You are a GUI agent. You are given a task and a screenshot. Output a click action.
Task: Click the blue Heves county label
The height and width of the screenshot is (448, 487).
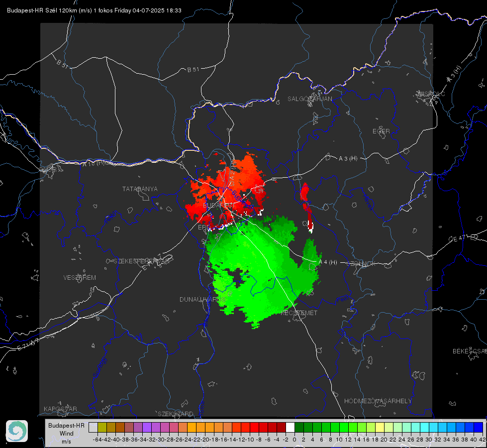(x=368, y=202)
